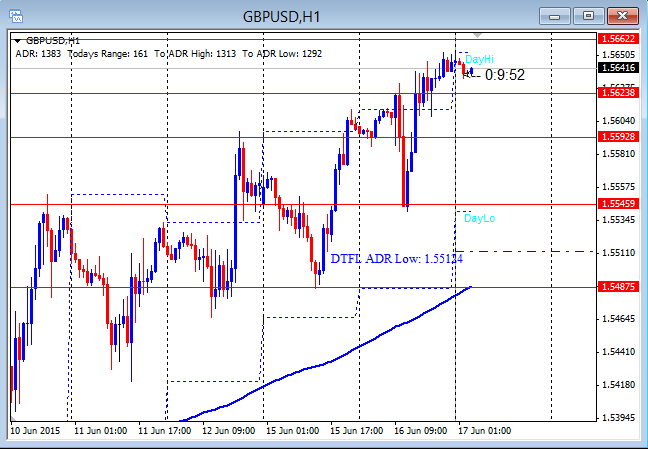Viewport: 648px width, 449px height.
Task: Click the DayLo label on chart
Action: tap(479, 218)
